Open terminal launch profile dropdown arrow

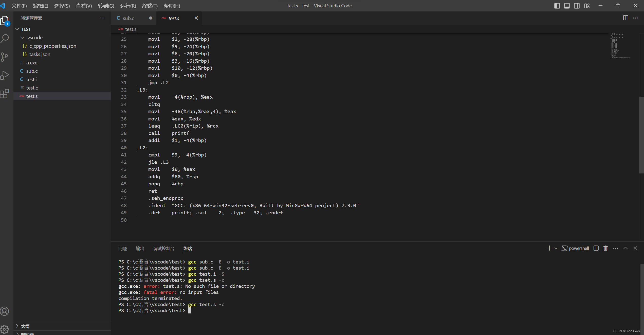pyautogui.click(x=556, y=248)
